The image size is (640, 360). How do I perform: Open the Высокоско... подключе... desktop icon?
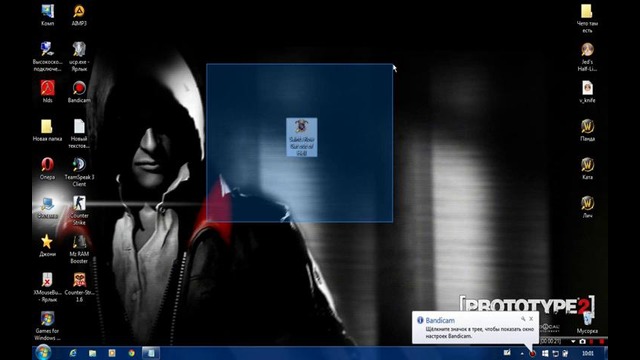point(47,56)
